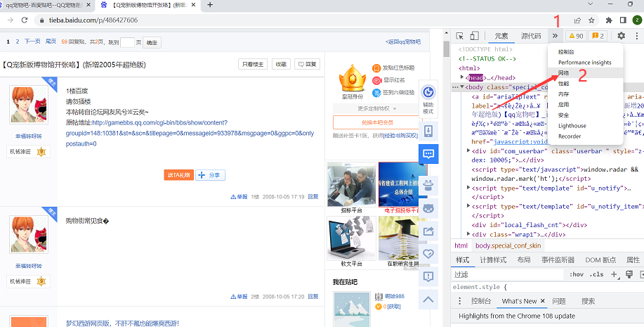
Task: Expand 更多定制特权 dropdown
Action: (x=376, y=108)
